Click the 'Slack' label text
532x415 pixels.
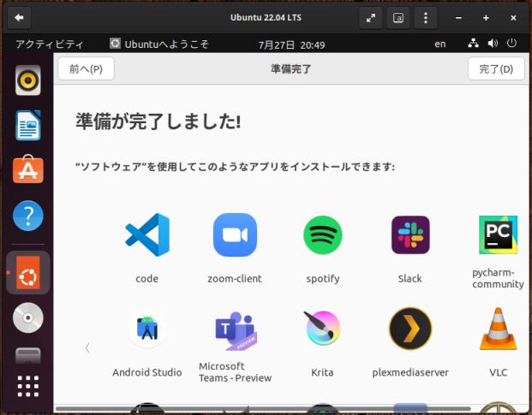coord(410,278)
